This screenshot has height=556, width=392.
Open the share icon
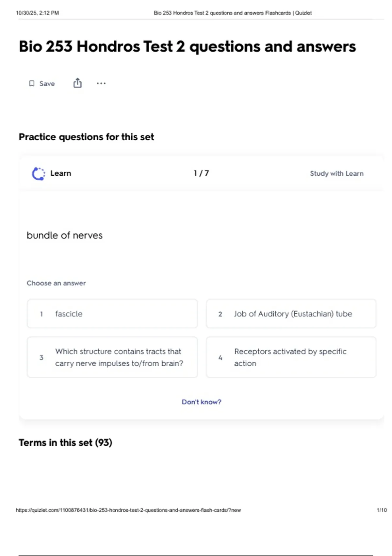pyautogui.click(x=77, y=83)
